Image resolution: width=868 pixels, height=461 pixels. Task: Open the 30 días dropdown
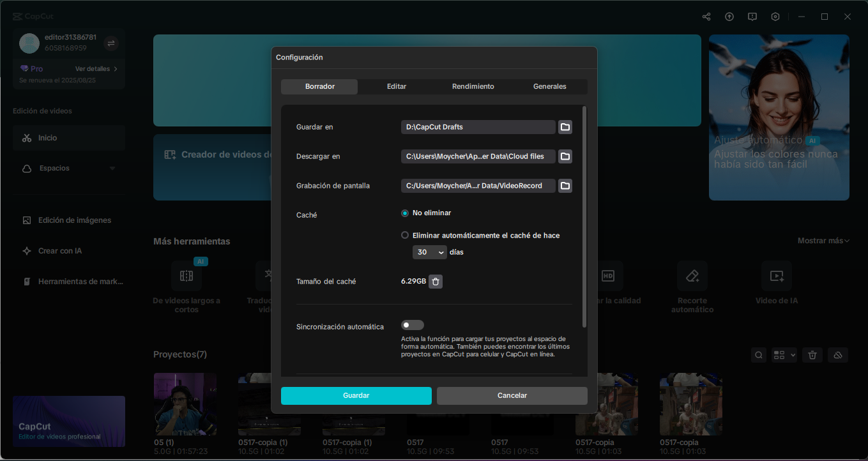tap(430, 252)
